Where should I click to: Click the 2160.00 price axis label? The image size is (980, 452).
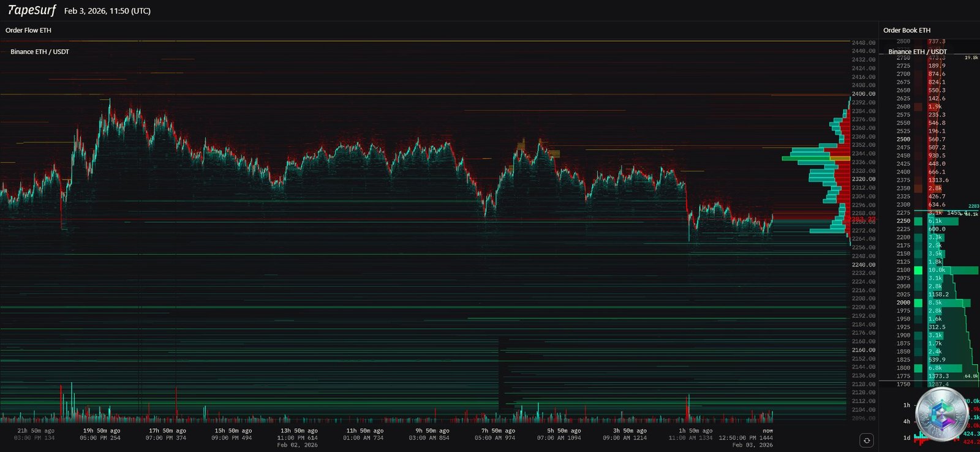tap(863, 350)
